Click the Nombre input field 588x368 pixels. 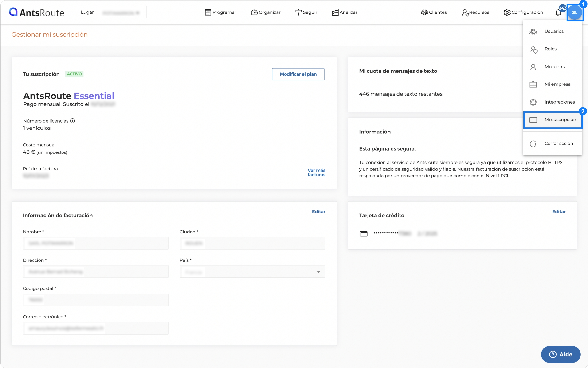click(95, 243)
